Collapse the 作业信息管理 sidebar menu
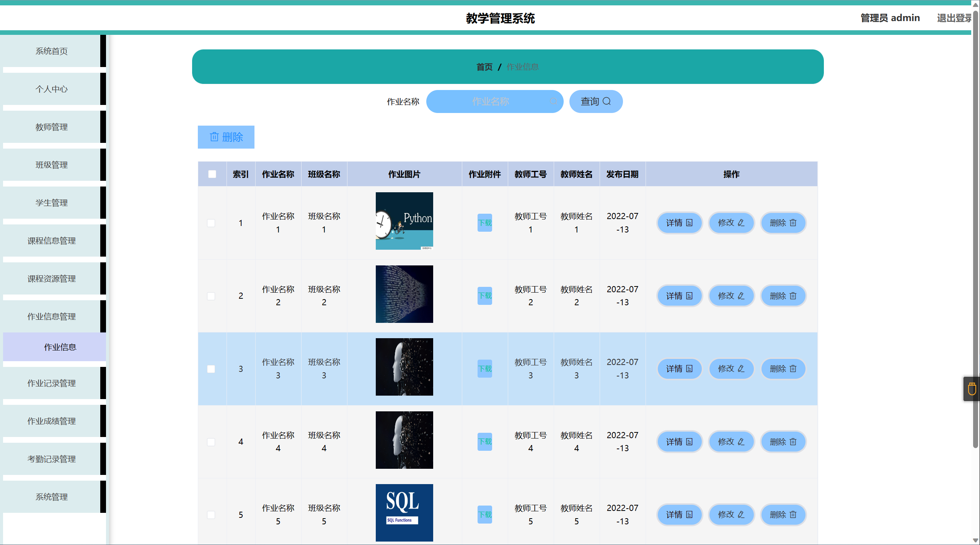The width and height of the screenshot is (980, 545). click(52, 316)
